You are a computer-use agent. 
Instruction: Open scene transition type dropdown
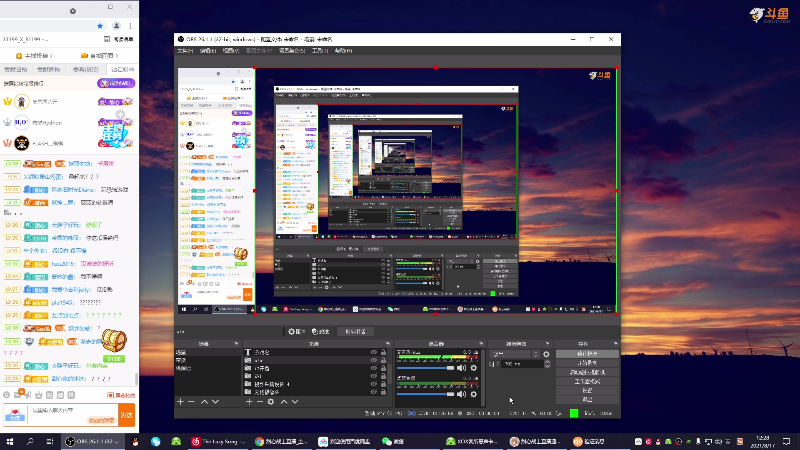tap(514, 354)
